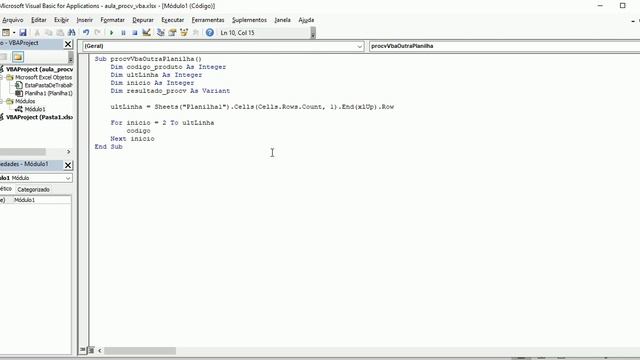Select Planilha1 (Planilha1) in project tree
Viewport: 640px width, 360px height.
click(x=48, y=93)
